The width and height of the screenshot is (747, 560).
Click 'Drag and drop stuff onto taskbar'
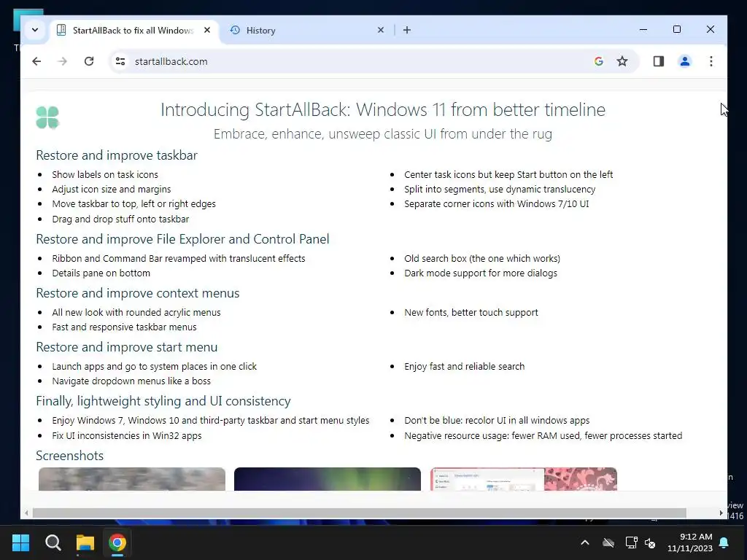[120, 219]
